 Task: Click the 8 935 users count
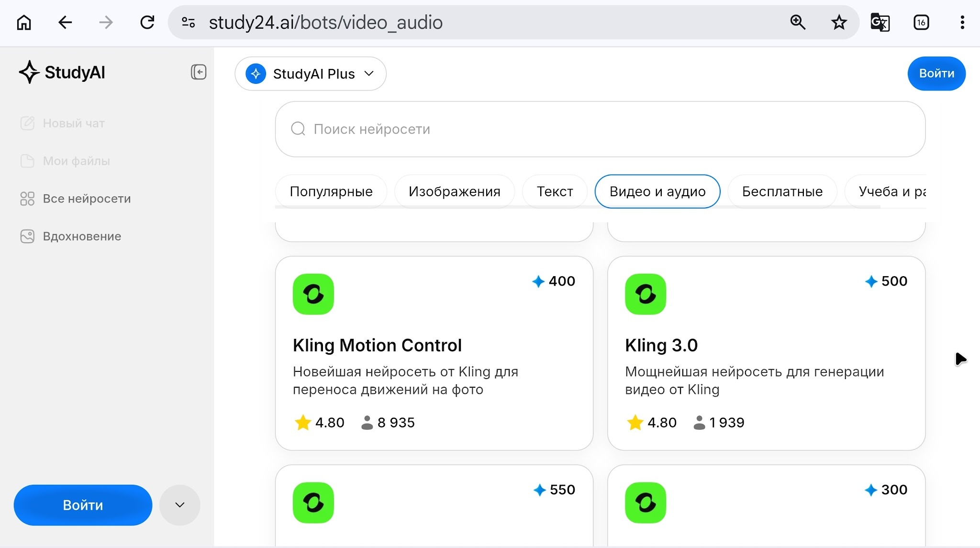(396, 423)
